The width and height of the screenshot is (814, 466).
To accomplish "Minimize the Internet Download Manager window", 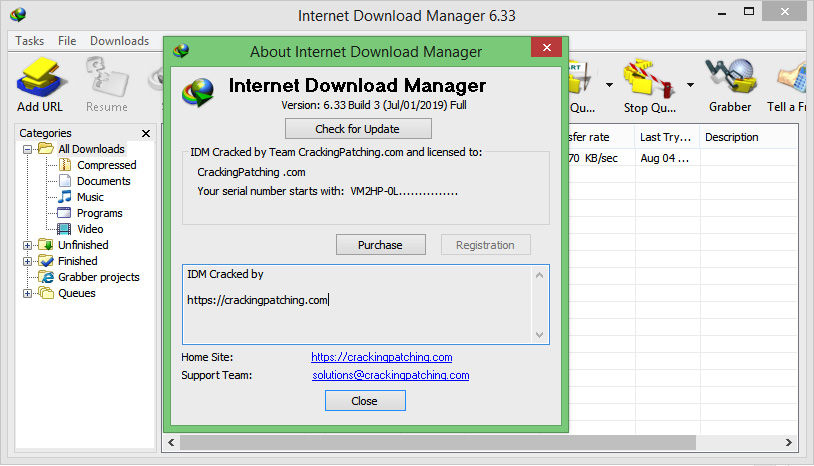I will 722,13.
